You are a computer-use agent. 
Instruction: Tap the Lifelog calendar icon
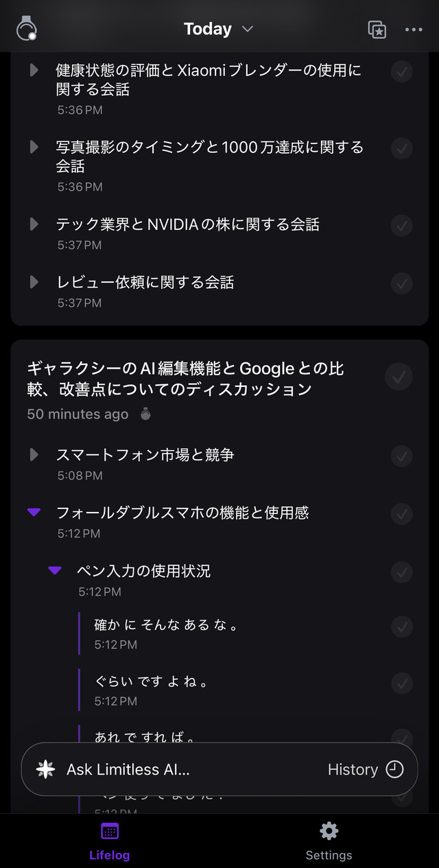click(110, 831)
